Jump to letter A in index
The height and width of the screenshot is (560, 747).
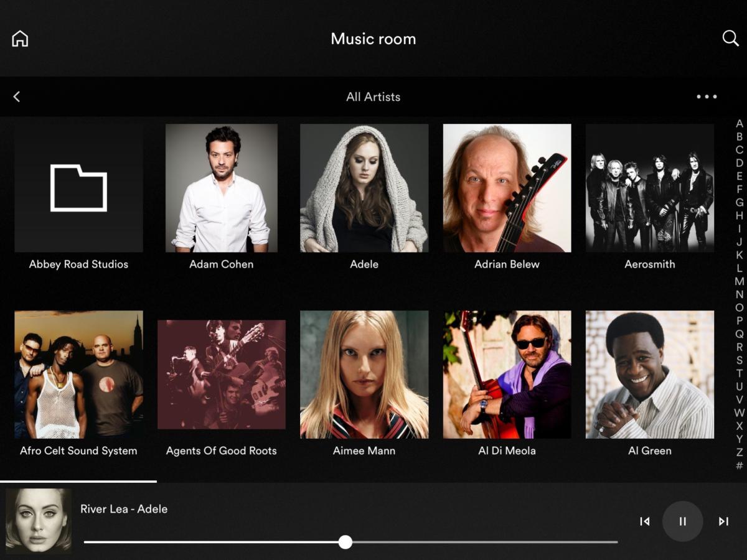click(x=740, y=124)
